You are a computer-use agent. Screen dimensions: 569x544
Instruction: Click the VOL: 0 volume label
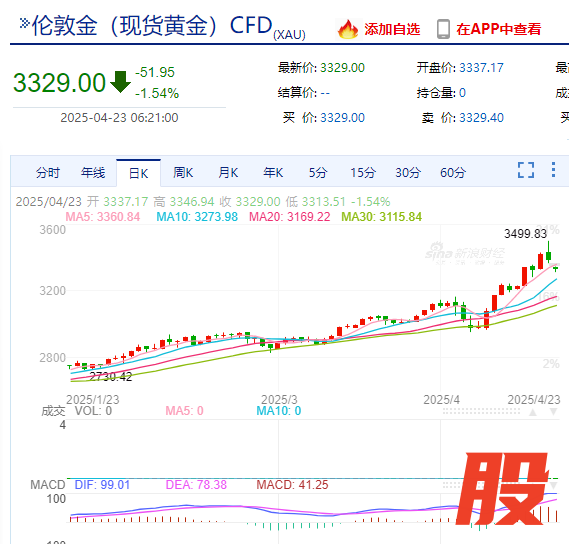[93, 411]
